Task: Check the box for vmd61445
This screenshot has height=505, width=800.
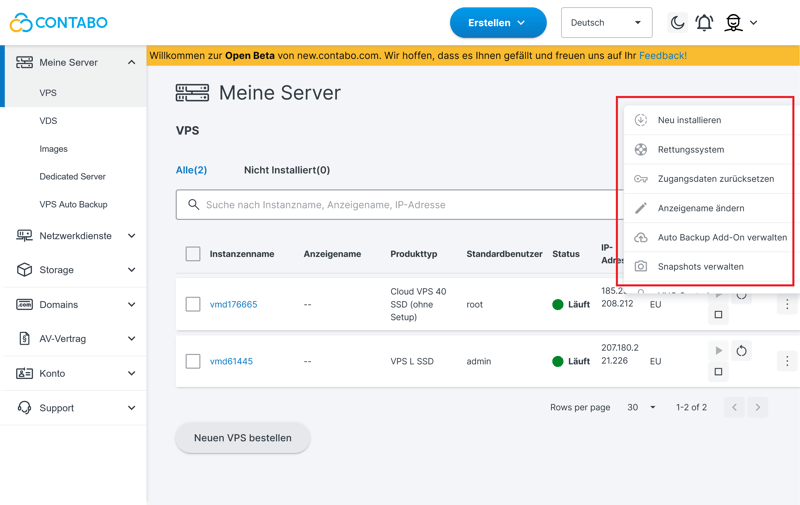Action: [x=193, y=361]
